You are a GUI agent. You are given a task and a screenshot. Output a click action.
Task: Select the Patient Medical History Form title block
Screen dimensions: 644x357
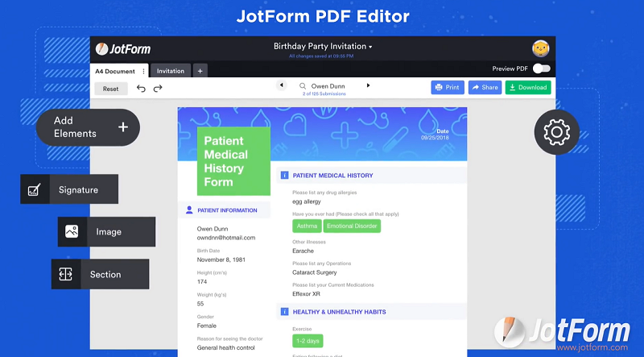point(233,161)
